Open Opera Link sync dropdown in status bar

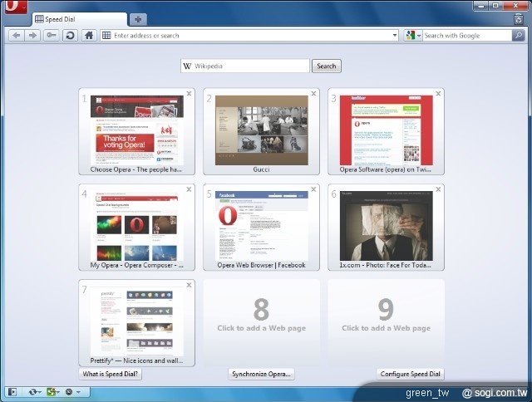tap(34, 391)
